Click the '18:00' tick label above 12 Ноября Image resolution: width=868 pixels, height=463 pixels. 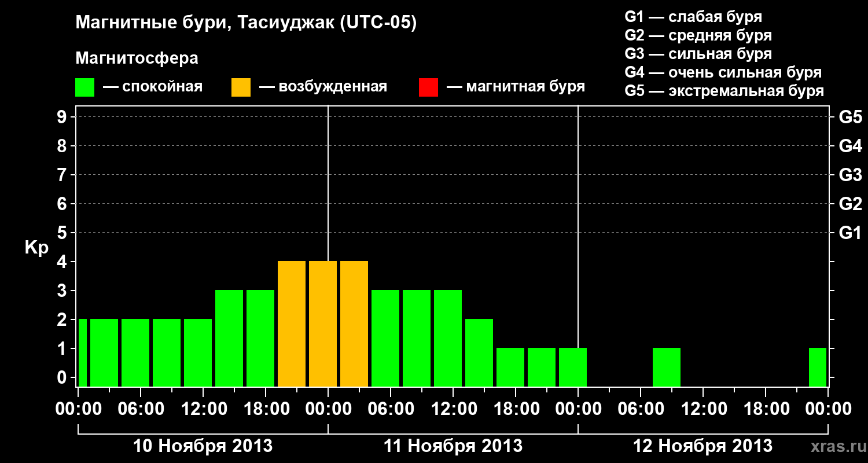[x=766, y=409]
